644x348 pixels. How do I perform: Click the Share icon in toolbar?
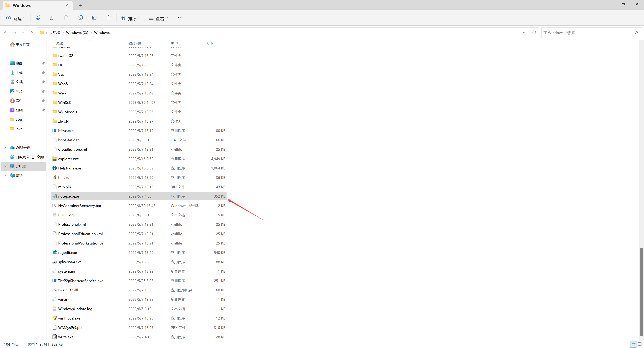click(94, 18)
